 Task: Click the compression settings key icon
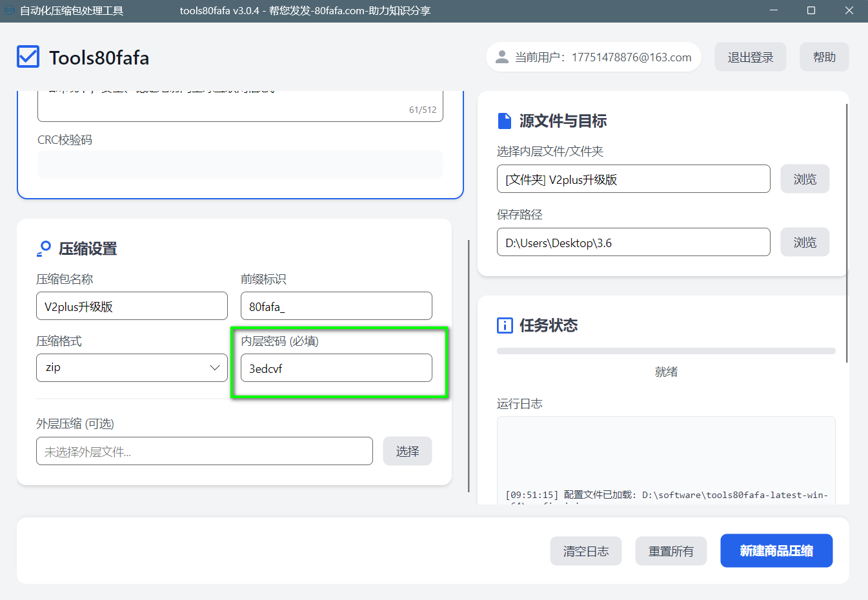(x=44, y=248)
